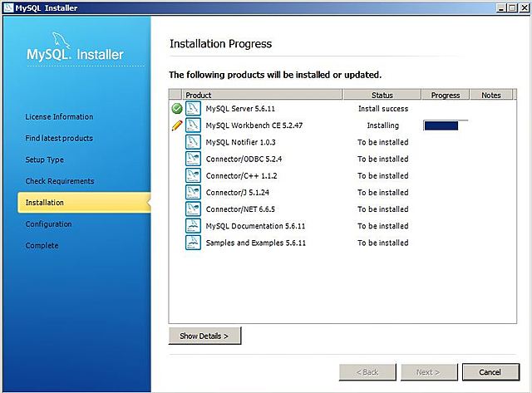The height and width of the screenshot is (393, 532).
Task: Click the MySQL Installer title bar icon
Action: tap(8, 7)
